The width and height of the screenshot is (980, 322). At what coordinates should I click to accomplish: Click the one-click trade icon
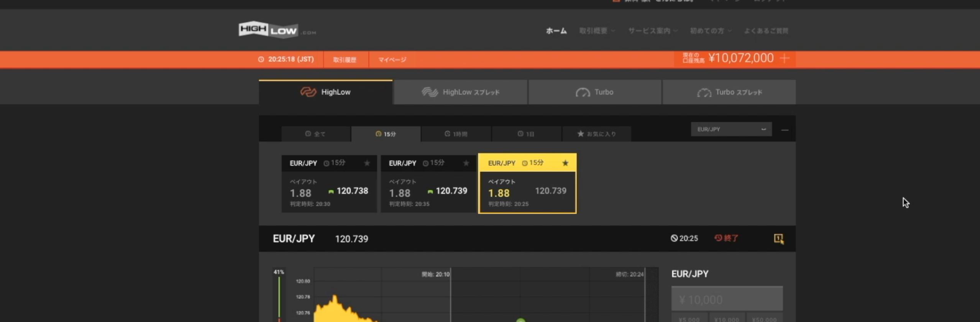click(779, 238)
